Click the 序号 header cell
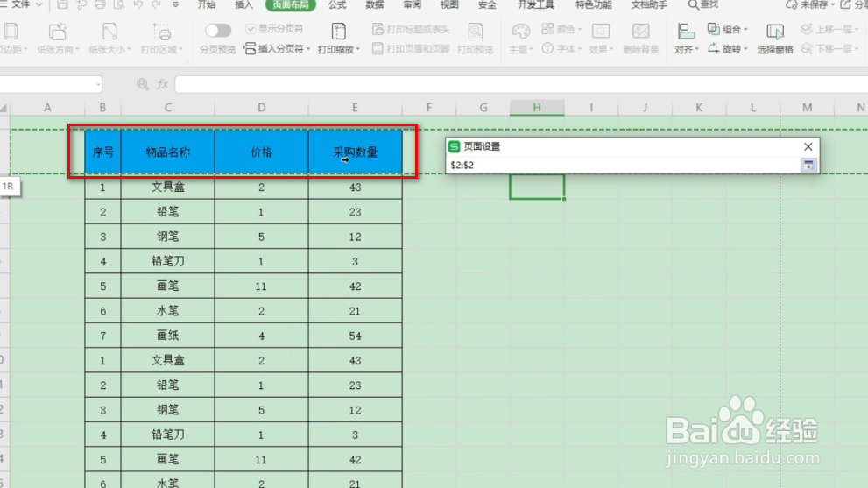The width and height of the screenshot is (868, 488). (103, 152)
